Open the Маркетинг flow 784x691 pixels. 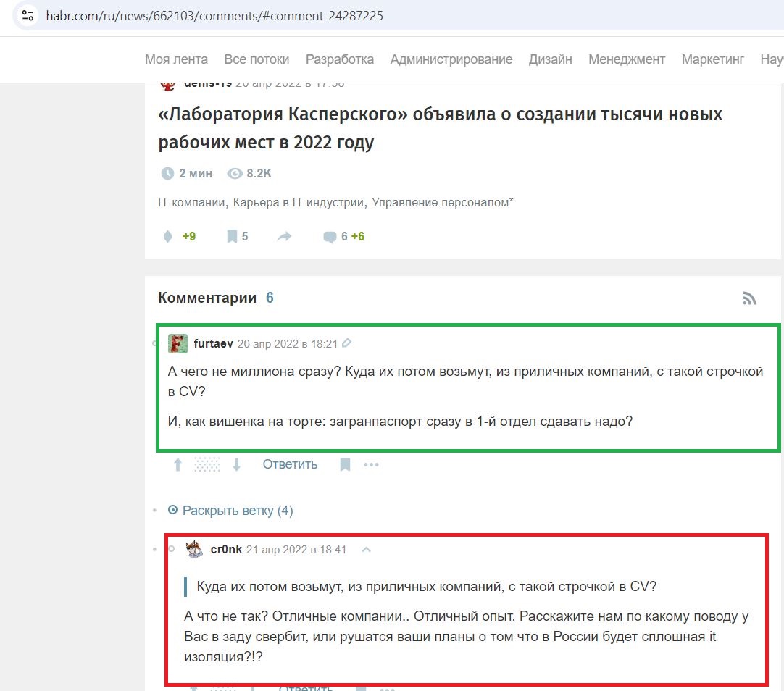click(712, 59)
